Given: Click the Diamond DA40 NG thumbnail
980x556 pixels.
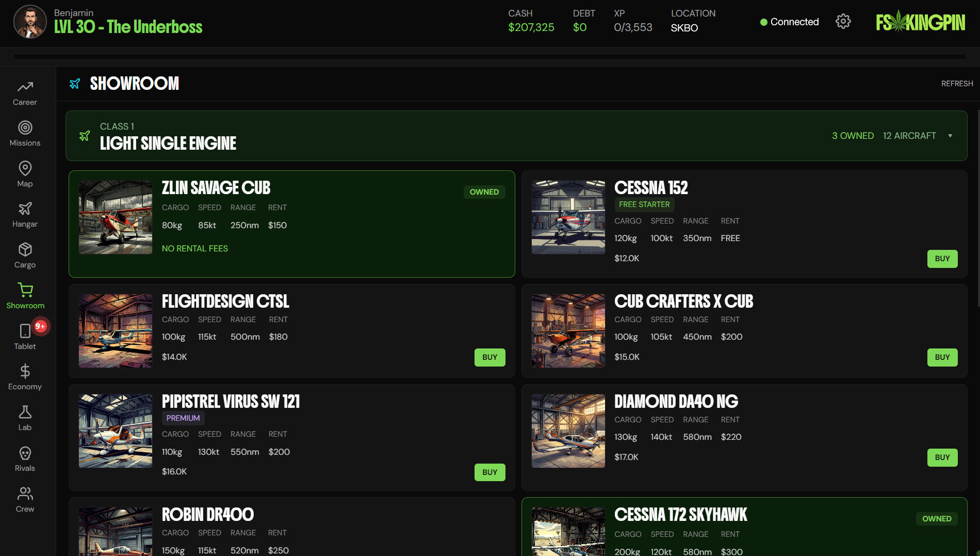Looking at the screenshot, I should coord(568,431).
